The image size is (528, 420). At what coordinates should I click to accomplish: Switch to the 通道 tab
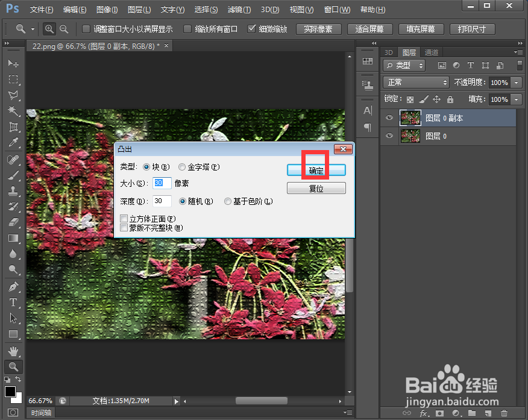pos(432,52)
